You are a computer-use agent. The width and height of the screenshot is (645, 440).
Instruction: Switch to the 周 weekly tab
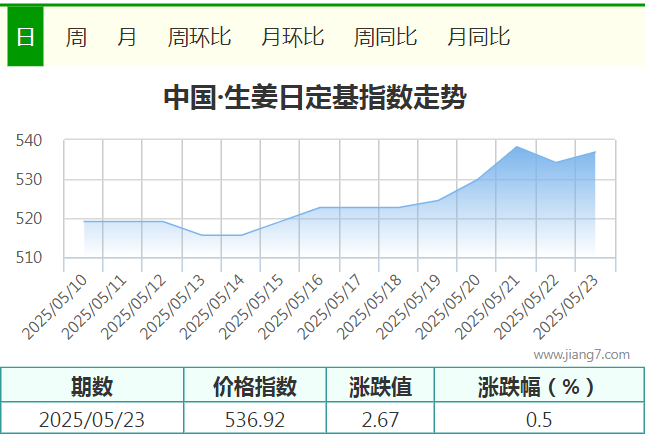point(76,38)
